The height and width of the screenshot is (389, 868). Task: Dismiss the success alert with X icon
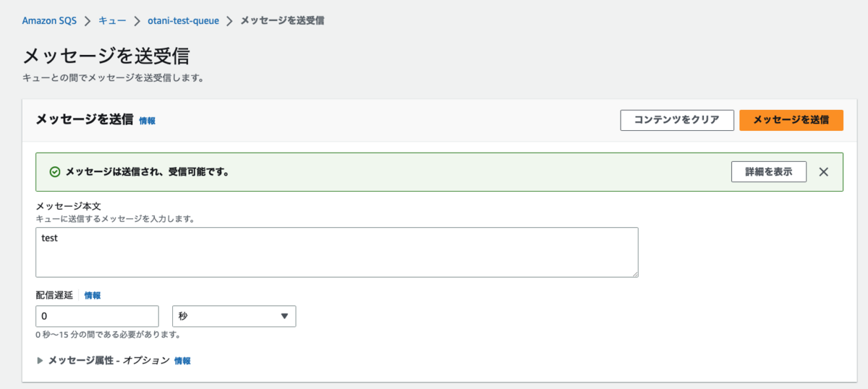[823, 172]
